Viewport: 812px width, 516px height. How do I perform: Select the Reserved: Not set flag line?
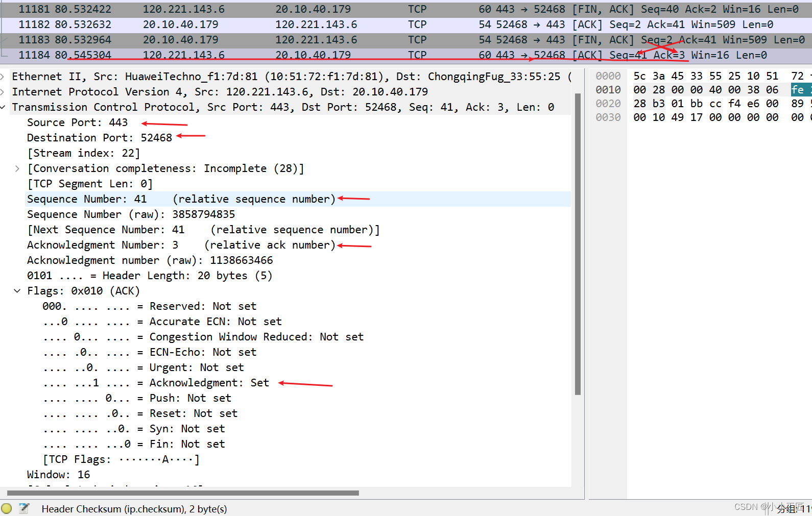point(150,306)
